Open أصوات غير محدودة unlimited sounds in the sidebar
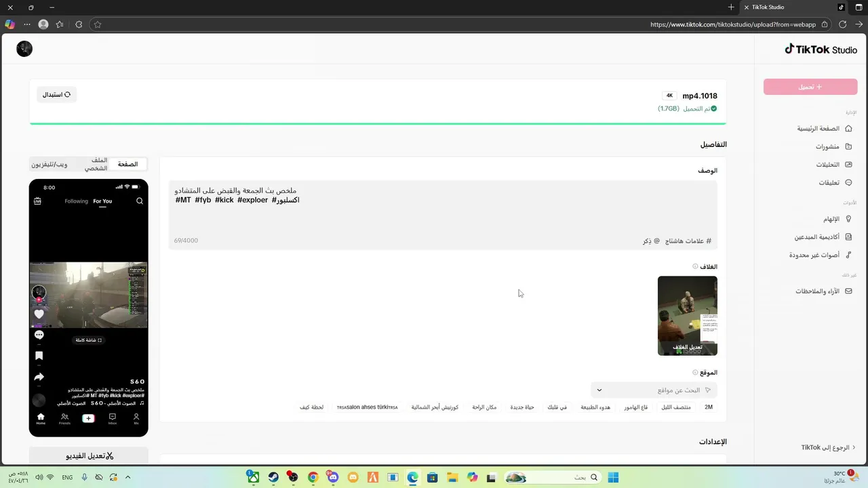 tap(820, 255)
